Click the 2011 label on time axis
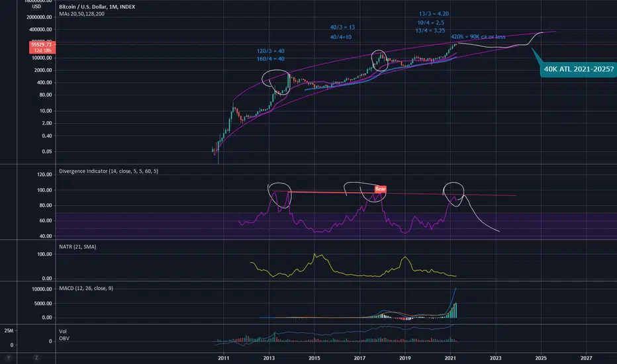617x364 pixels. coord(224,358)
